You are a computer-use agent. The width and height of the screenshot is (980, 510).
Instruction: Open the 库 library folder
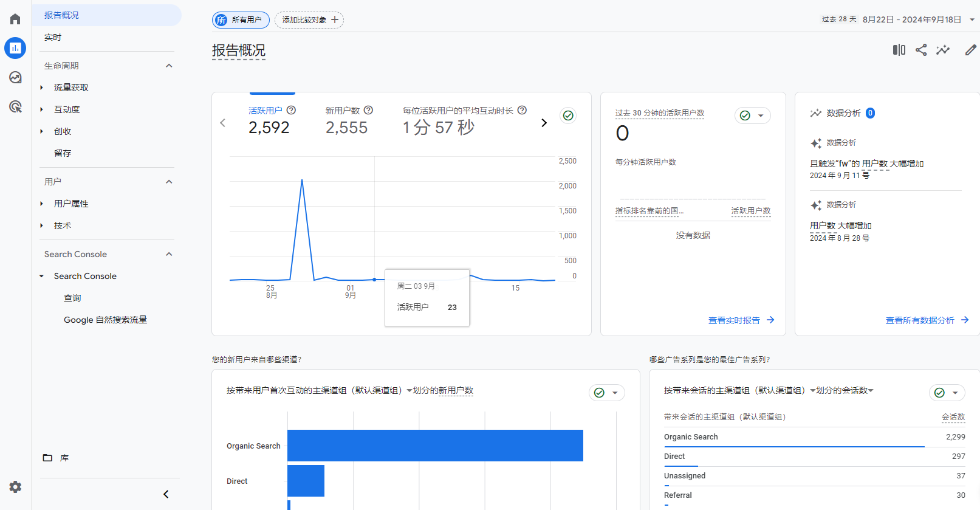click(x=56, y=458)
